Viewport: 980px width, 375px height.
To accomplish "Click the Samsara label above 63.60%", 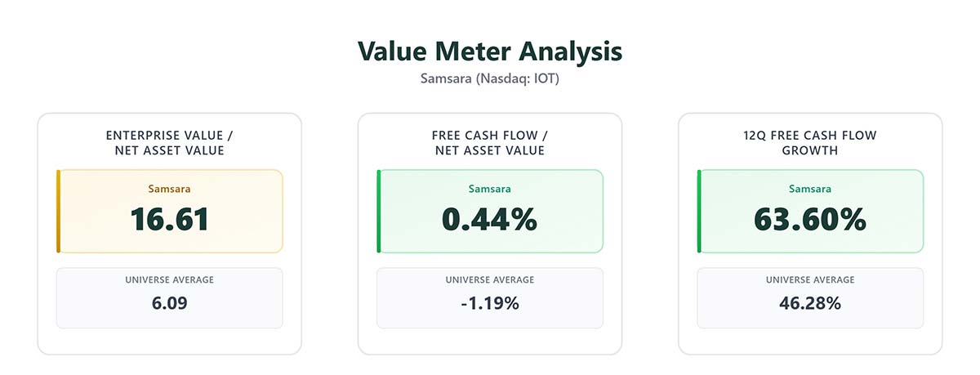I will point(810,189).
